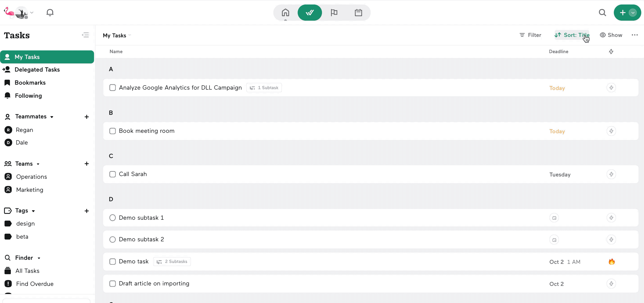Set priority on Demo subtask 1
This screenshot has height=303, width=644.
[611, 218]
